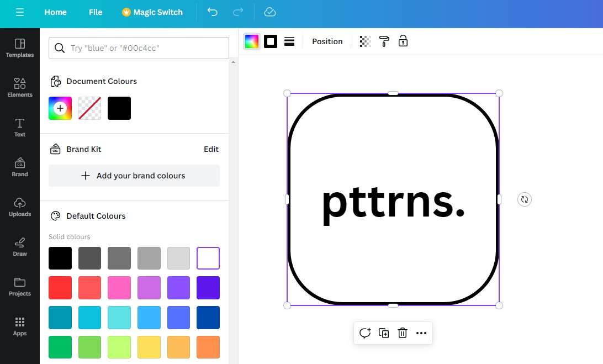Open the transparency checkerboard icon
This screenshot has width=603, height=364.
click(366, 41)
